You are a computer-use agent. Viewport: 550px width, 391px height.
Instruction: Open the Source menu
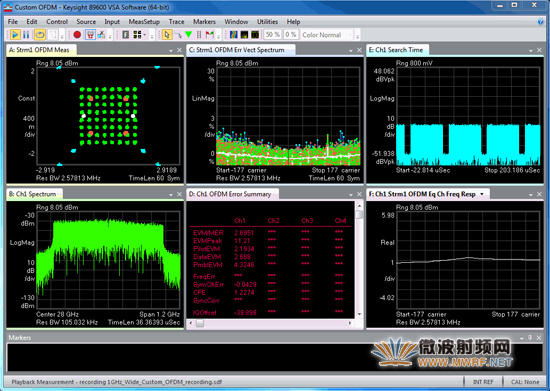86,22
